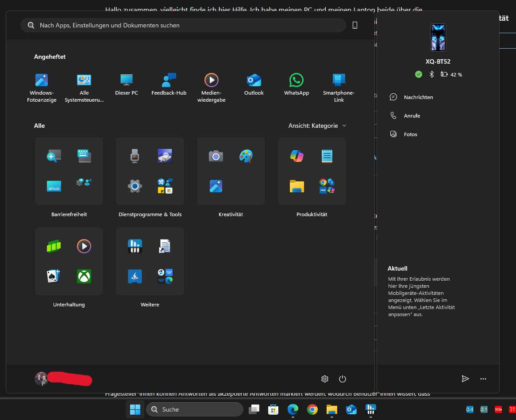The height and width of the screenshot is (420, 516).
Task: Click XQ-BT52 device name
Action: [x=438, y=61]
